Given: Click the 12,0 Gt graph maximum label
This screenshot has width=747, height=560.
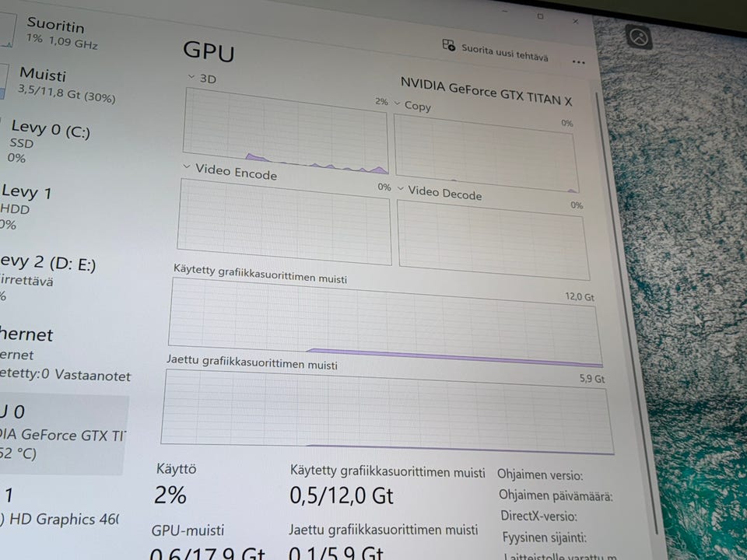Looking at the screenshot, I should [x=580, y=296].
